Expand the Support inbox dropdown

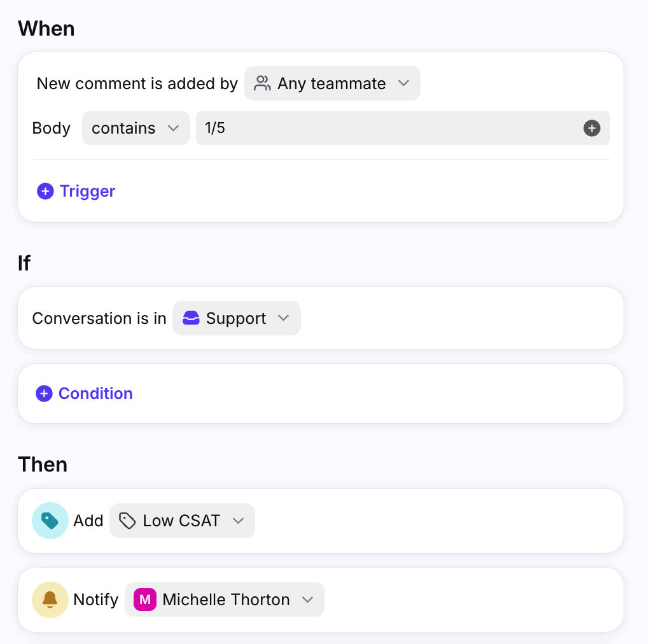point(236,318)
